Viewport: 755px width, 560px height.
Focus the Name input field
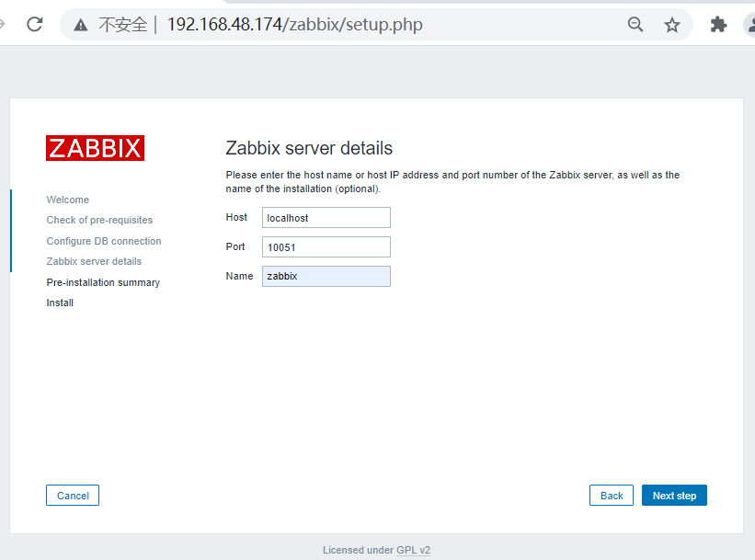(326, 277)
